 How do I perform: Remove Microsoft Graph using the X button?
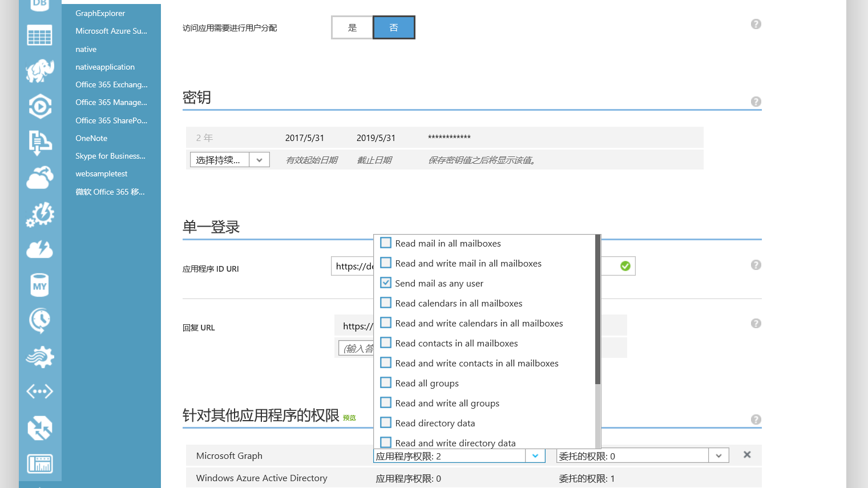click(x=747, y=455)
